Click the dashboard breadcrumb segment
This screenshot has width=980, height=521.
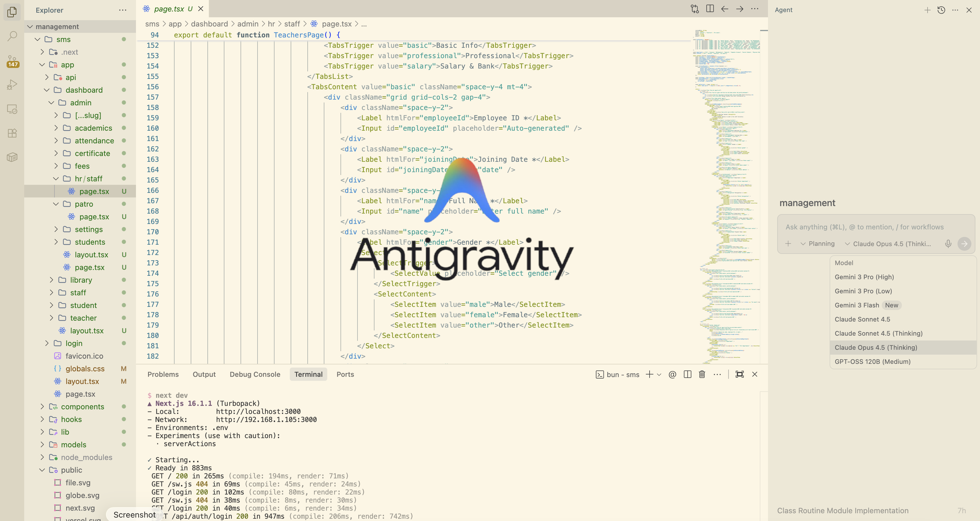pyautogui.click(x=209, y=24)
